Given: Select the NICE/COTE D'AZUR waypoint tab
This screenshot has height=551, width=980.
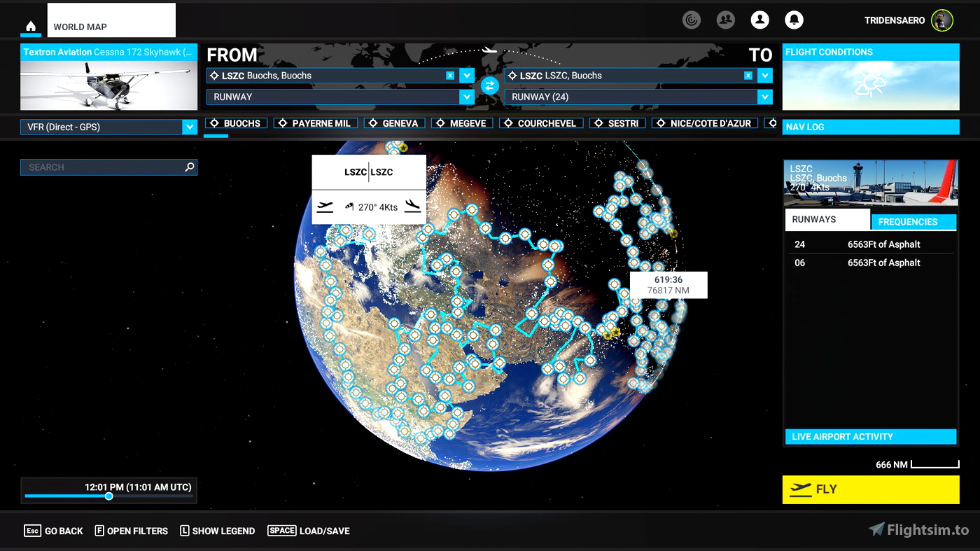Looking at the screenshot, I should (704, 123).
